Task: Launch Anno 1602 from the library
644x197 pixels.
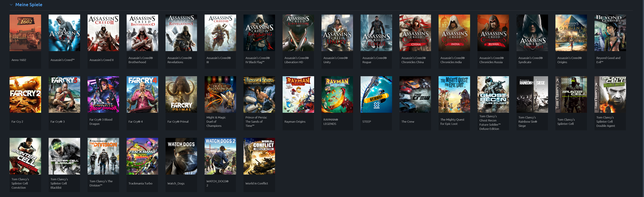Action: coord(25,33)
